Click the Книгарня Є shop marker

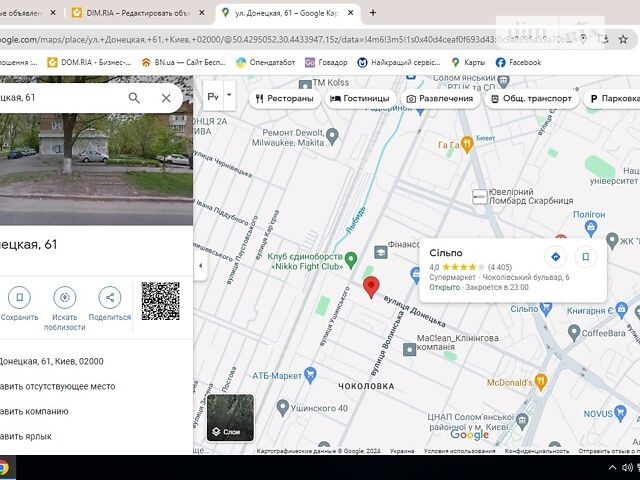[621, 310]
